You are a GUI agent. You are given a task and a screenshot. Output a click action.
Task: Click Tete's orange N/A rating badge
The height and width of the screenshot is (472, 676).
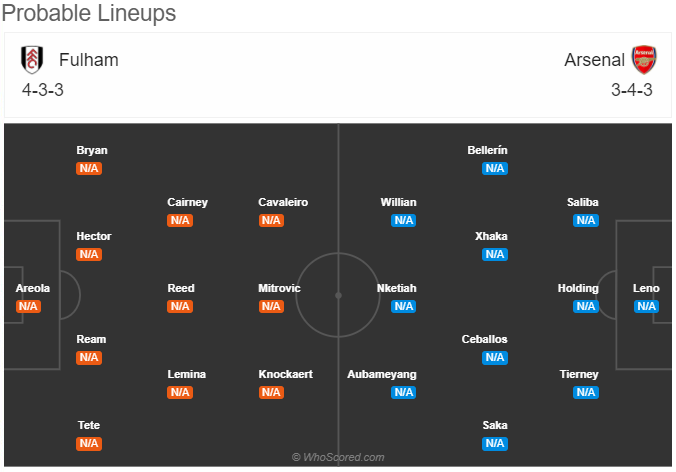(89, 444)
